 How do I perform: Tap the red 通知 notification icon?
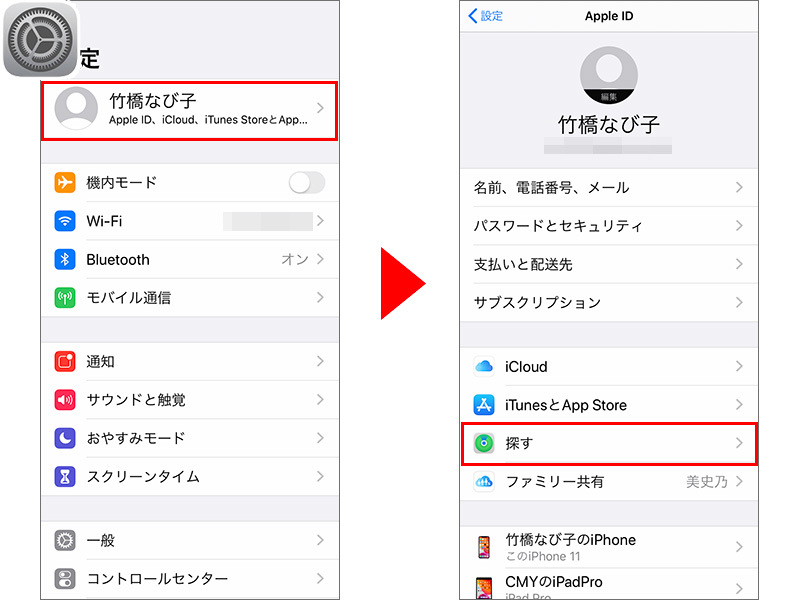click(x=65, y=361)
